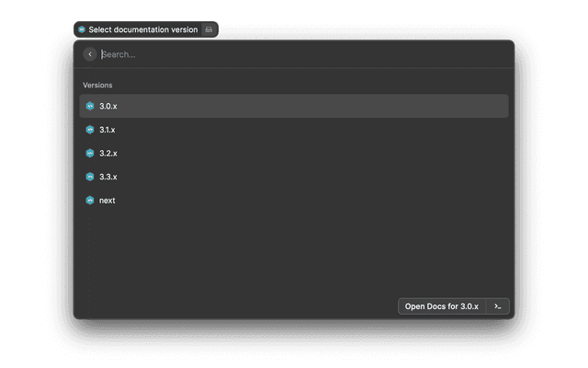This screenshot has height=368, width=588.
Task: Click the 3.2.x version icon
Action: pyautogui.click(x=90, y=153)
